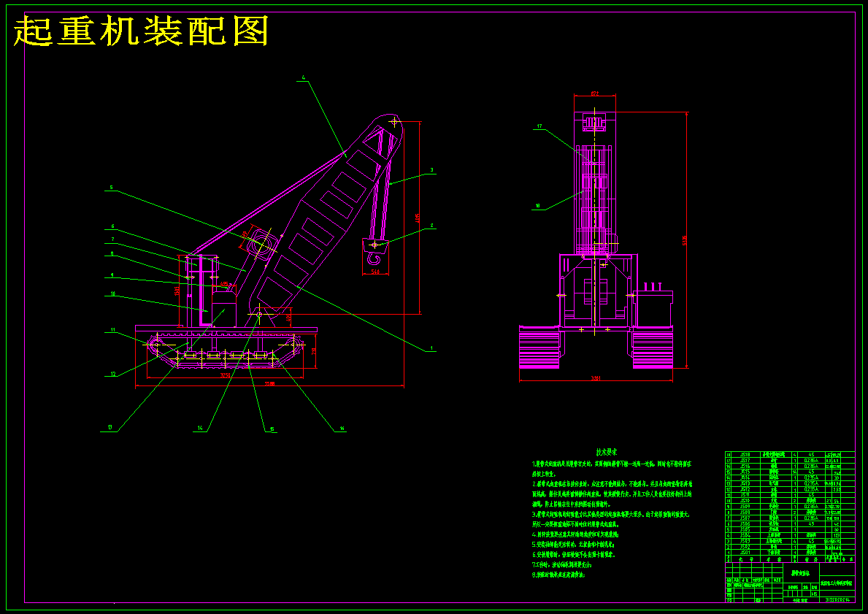
Task: Click the JS04 cell in parts list
Action: pos(745,535)
